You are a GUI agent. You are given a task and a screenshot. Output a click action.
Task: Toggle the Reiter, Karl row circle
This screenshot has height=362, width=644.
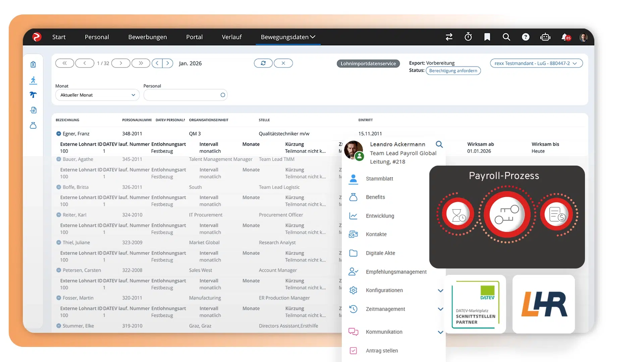click(x=58, y=215)
